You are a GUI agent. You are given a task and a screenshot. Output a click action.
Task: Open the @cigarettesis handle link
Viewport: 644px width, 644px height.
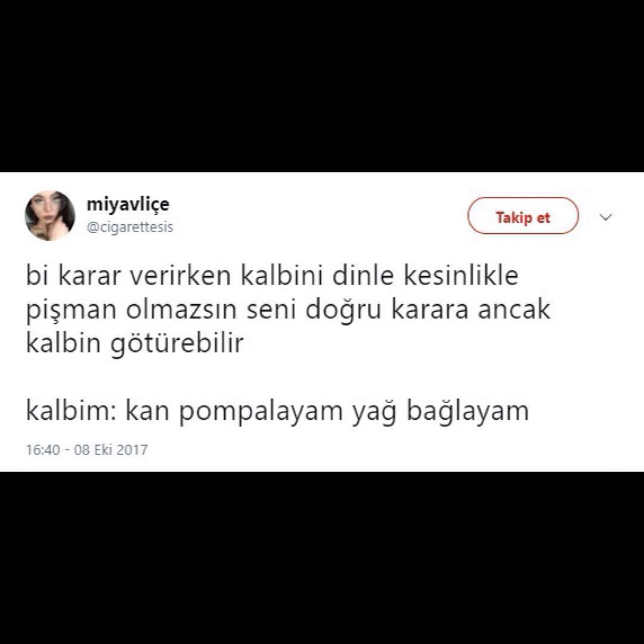(130, 227)
